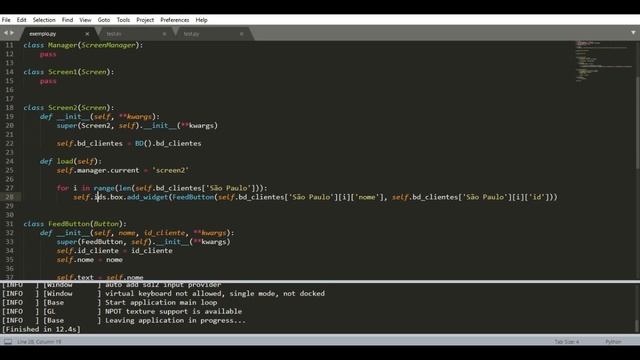
Task: Click the editor vertical scrollbar
Action: coord(637,122)
